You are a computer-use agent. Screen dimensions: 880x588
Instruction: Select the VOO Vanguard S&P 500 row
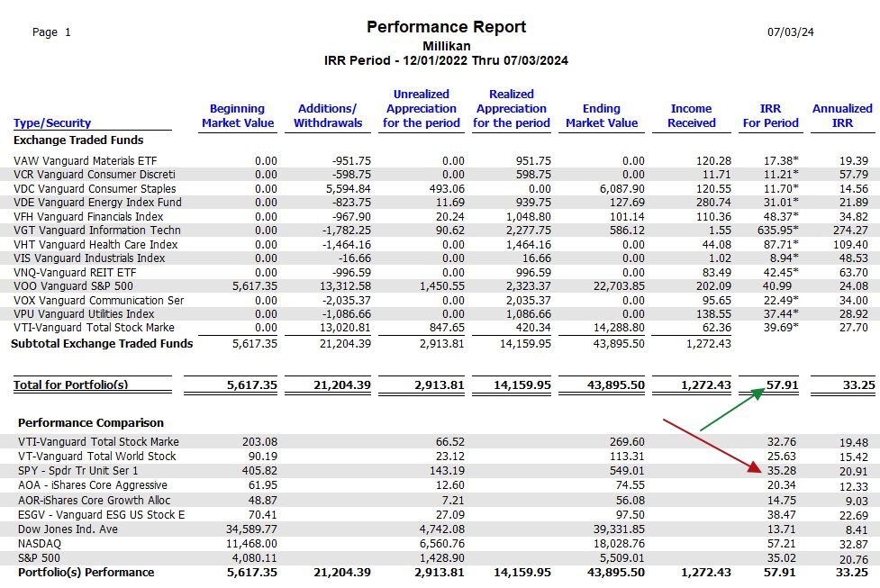(x=440, y=286)
